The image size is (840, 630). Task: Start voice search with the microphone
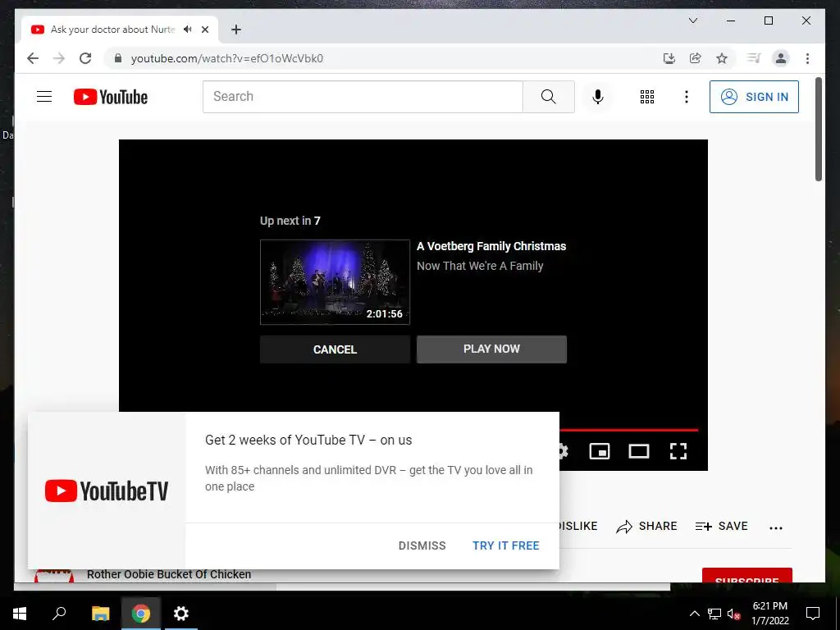pyautogui.click(x=598, y=97)
